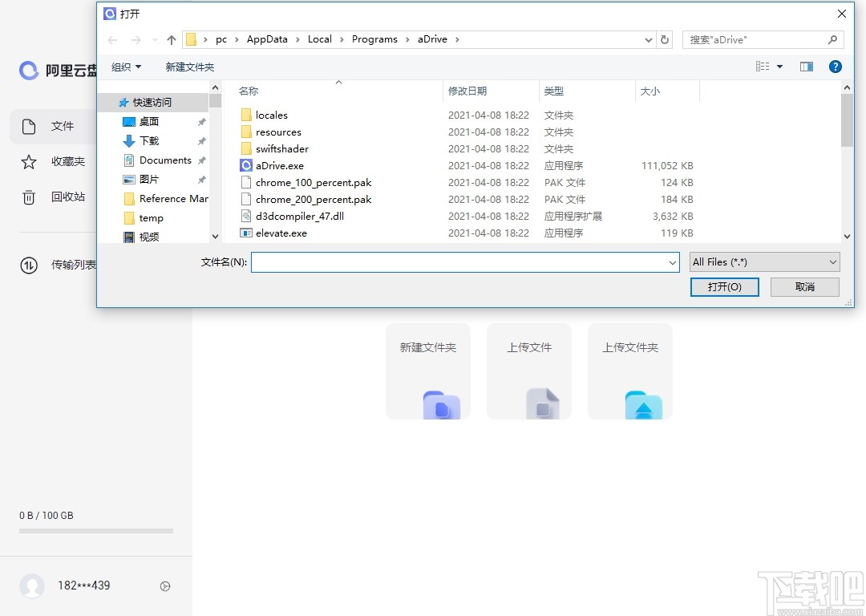Click the 打开(O) button
The height and width of the screenshot is (616, 866).
pyautogui.click(x=725, y=286)
